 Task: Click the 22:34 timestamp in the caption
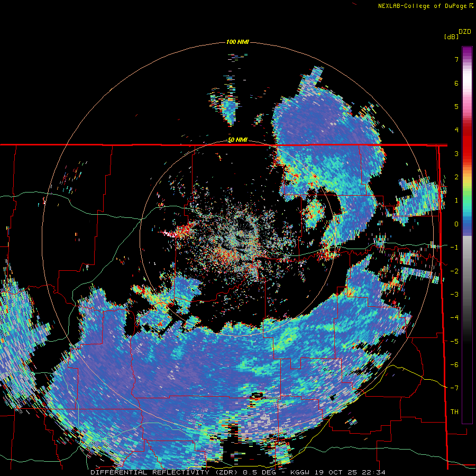click(x=374, y=472)
